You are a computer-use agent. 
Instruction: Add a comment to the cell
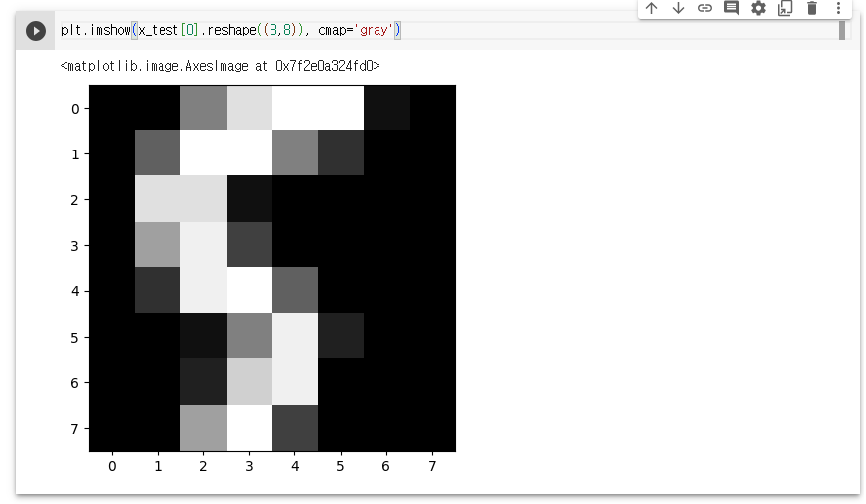pos(732,8)
